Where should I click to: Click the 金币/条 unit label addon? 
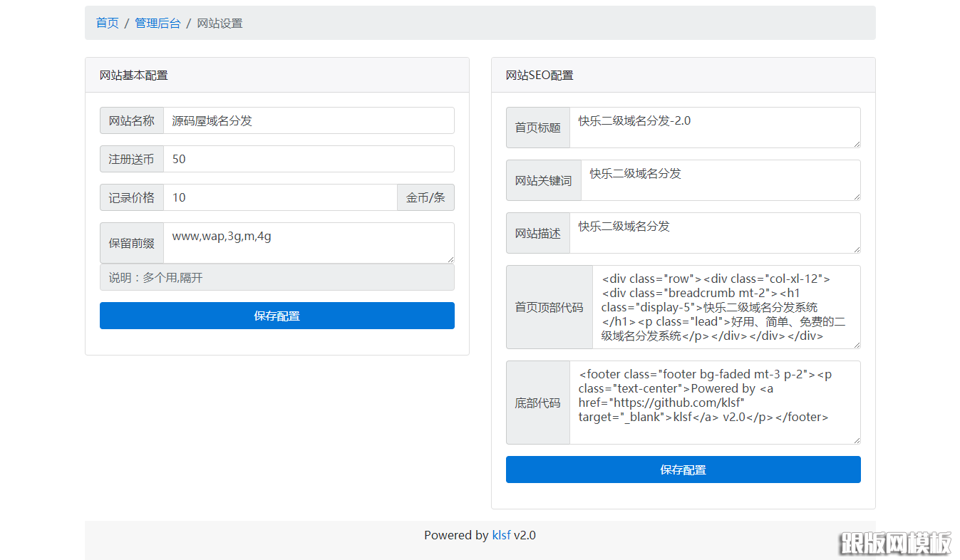[425, 197]
